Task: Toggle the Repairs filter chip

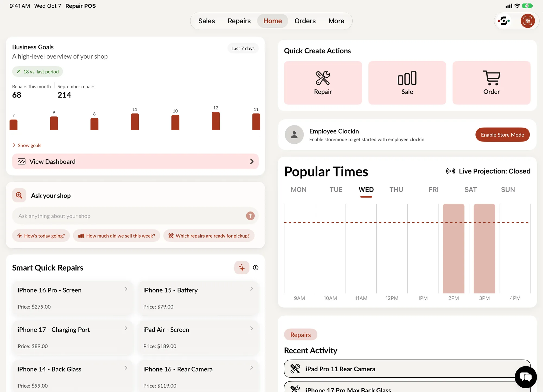Action: point(301,335)
